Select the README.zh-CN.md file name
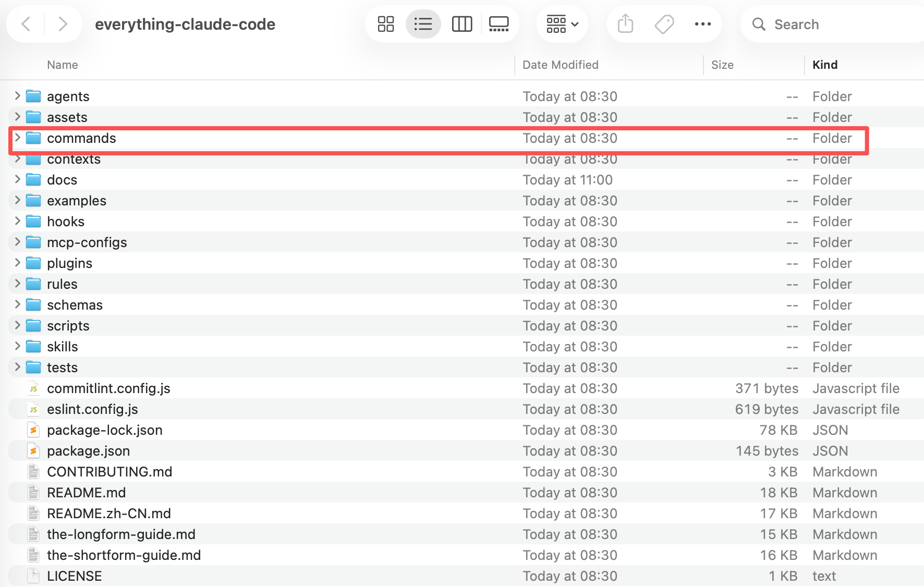The width and height of the screenshot is (924, 587). (109, 513)
